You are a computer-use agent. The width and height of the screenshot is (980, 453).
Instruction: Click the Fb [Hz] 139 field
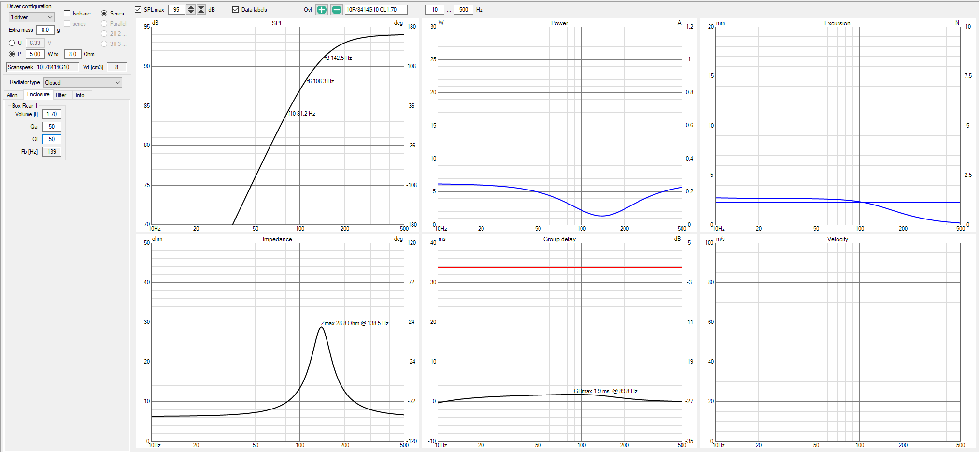click(52, 152)
